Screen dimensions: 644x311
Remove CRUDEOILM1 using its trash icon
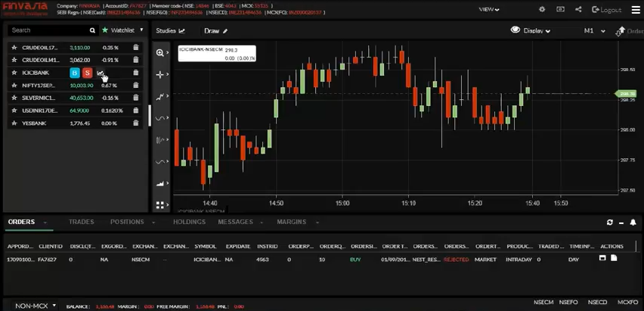click(136, 60)
